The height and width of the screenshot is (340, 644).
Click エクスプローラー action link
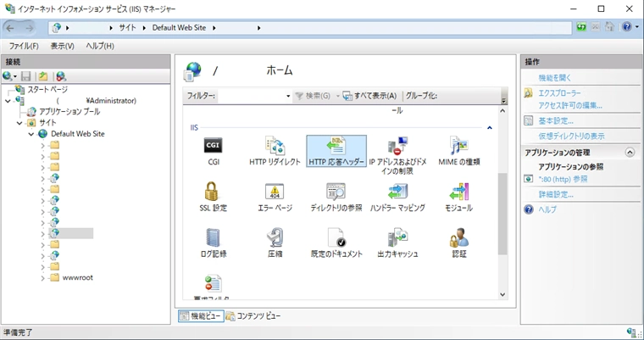[559, 93]
